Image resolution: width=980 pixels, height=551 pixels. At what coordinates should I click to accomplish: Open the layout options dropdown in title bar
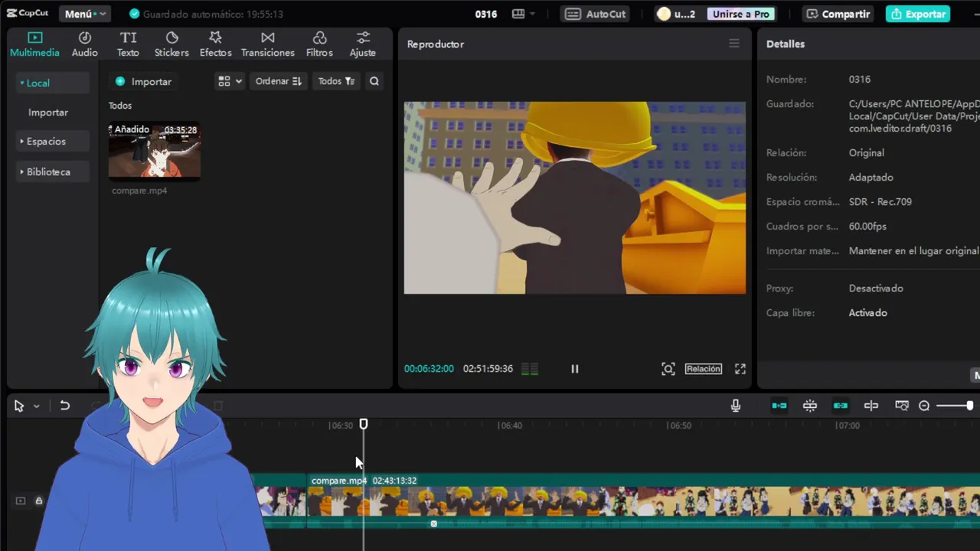click(x=524, y=14)
